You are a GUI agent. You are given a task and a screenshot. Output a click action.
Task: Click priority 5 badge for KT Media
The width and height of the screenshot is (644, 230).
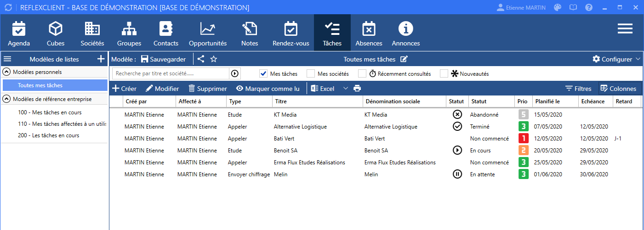[523, 114]
